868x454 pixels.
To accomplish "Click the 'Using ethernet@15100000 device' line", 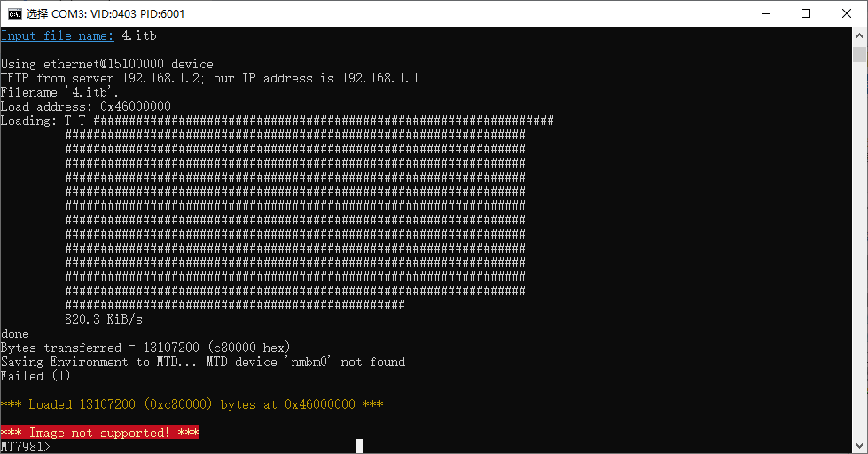I will point(107,64).
